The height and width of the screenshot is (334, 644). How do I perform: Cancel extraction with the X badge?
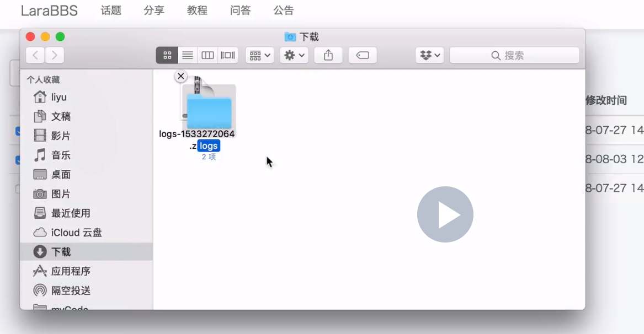coord(180,76)
